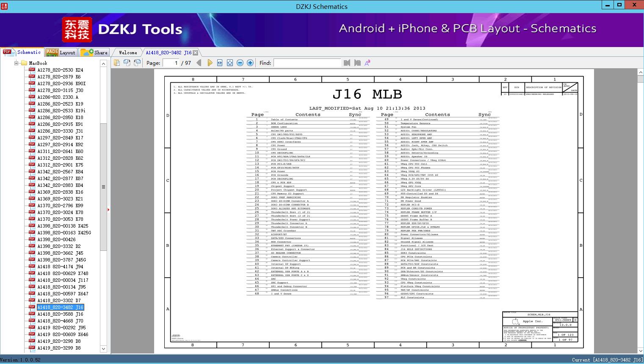Open A1369_820-3023 K21 schematic

coord(60,199)
